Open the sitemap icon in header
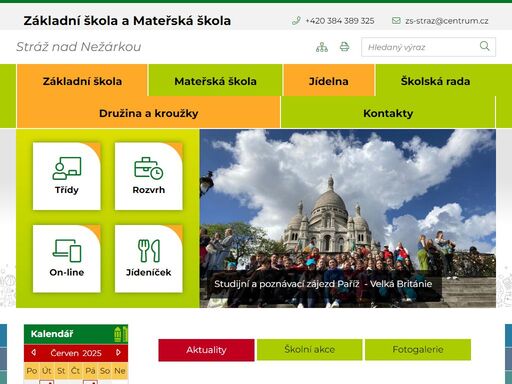Screen dimensions: 512x384 click(322, 47)
